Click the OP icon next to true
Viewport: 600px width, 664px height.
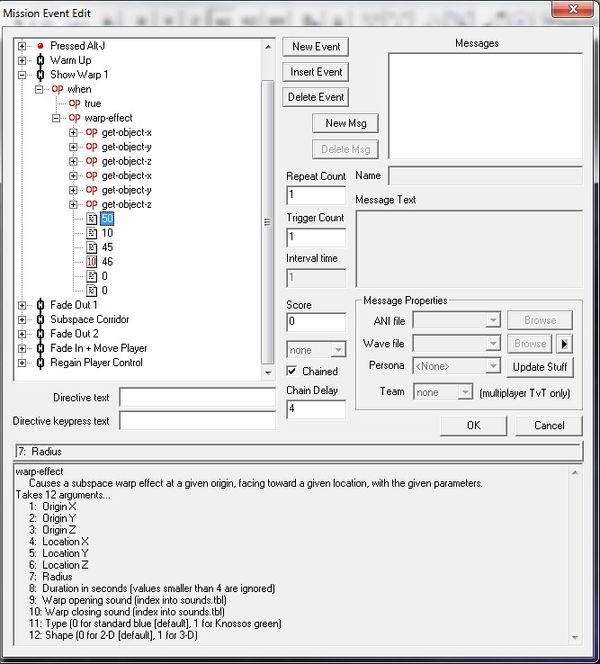coord(74,103)
